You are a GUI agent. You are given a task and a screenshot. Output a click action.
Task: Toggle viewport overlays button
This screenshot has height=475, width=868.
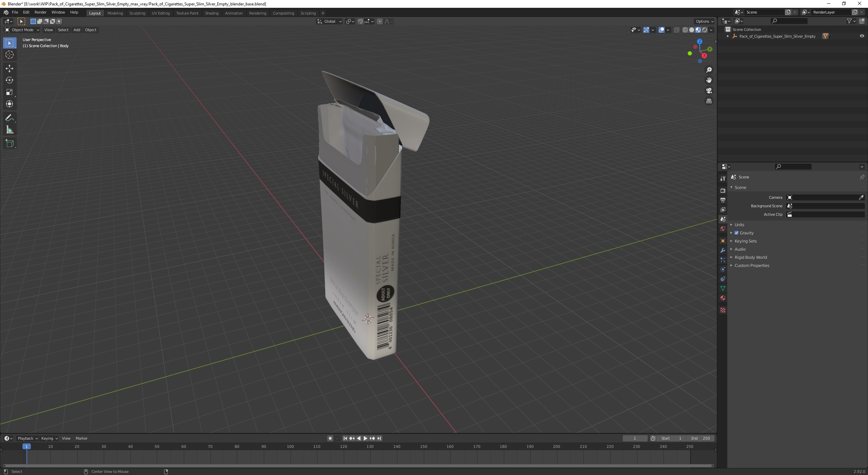pyautogui.click(x=662, y=30)
